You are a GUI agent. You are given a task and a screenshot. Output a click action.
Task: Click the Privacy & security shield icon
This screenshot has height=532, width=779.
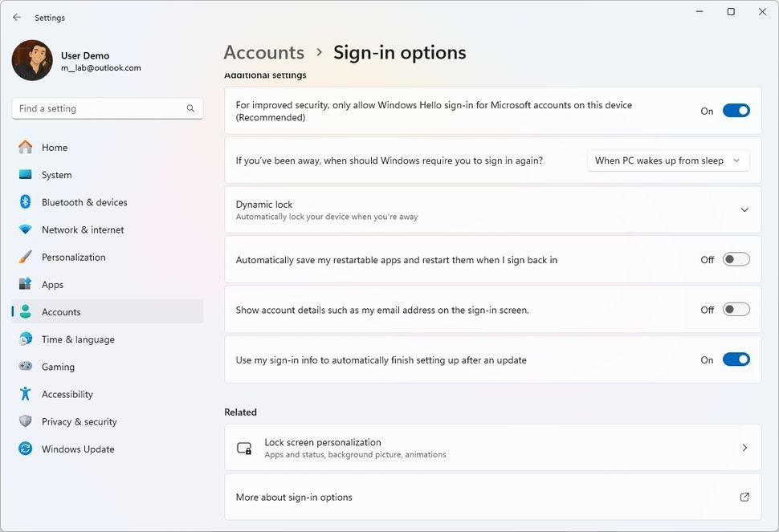pos(26,421)
